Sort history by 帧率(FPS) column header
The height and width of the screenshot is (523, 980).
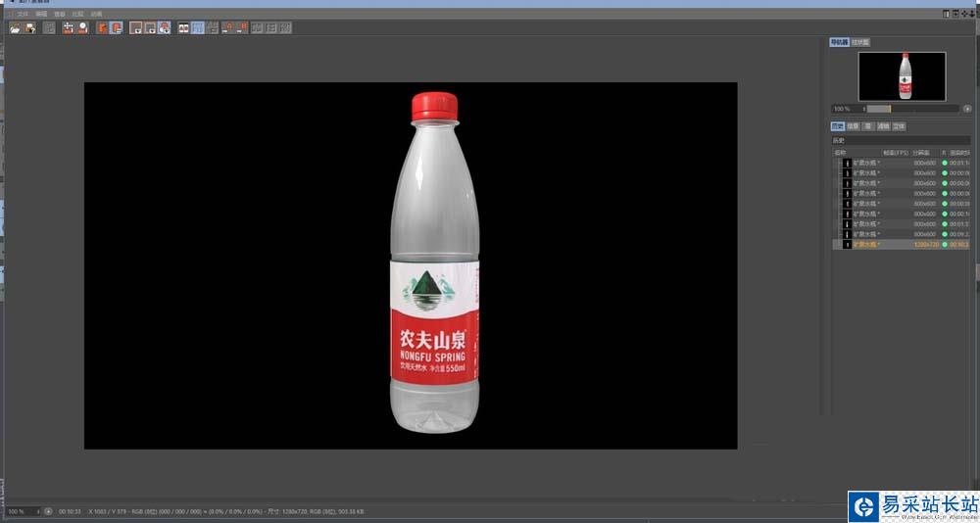896,153
